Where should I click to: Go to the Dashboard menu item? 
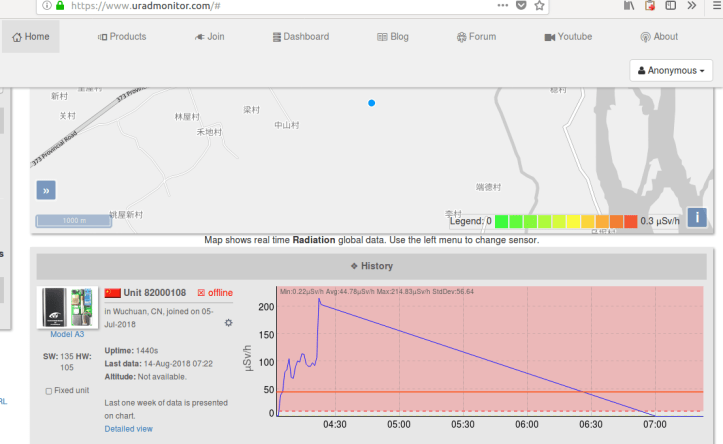(300, 37)
